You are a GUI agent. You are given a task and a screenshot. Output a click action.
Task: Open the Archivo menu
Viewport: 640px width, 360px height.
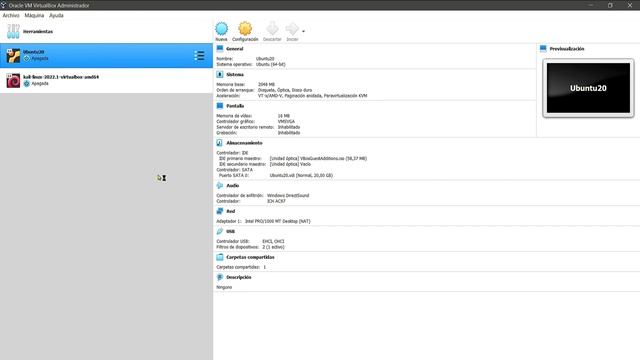pyautogui.click(x=11, y=15)
